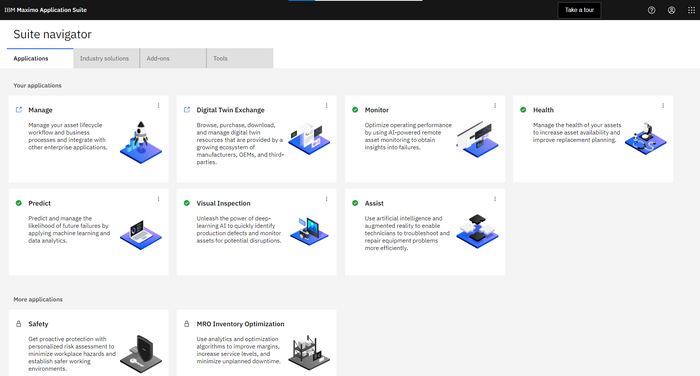Click the Predict laptop illustration
The image size is (700, 376).
point(141,234)
